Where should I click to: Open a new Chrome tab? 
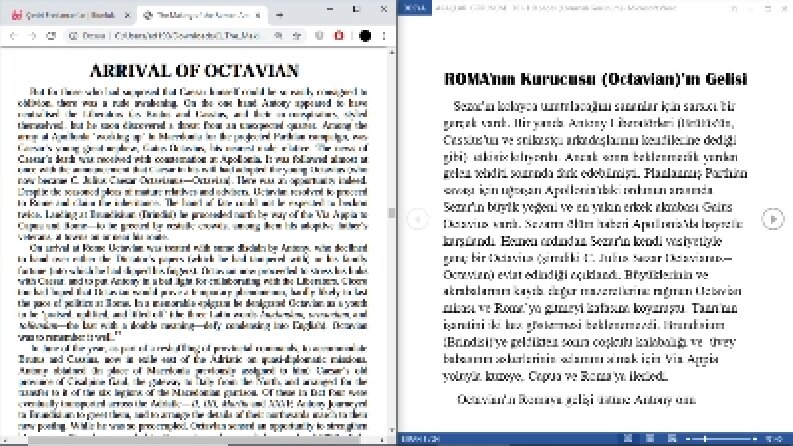pyautogui.click(x=279, y=15)
